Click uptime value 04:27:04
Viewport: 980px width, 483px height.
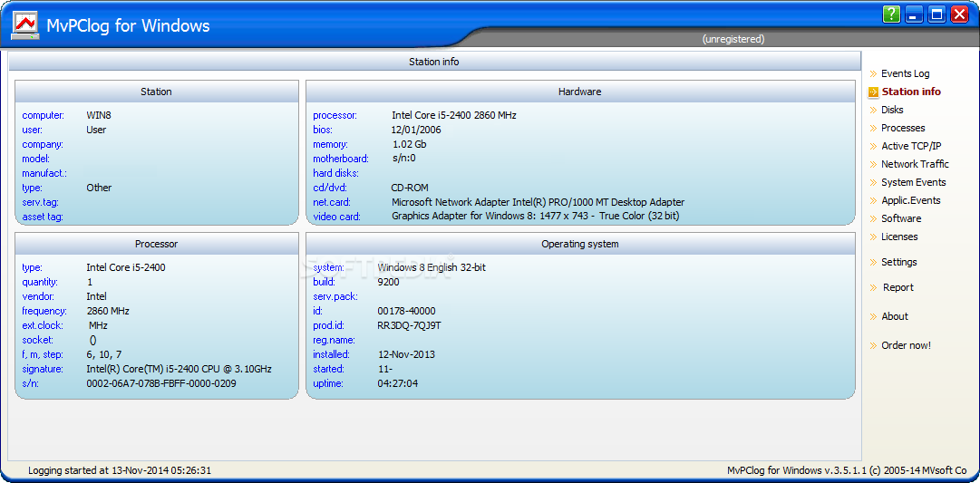(397, 383)
